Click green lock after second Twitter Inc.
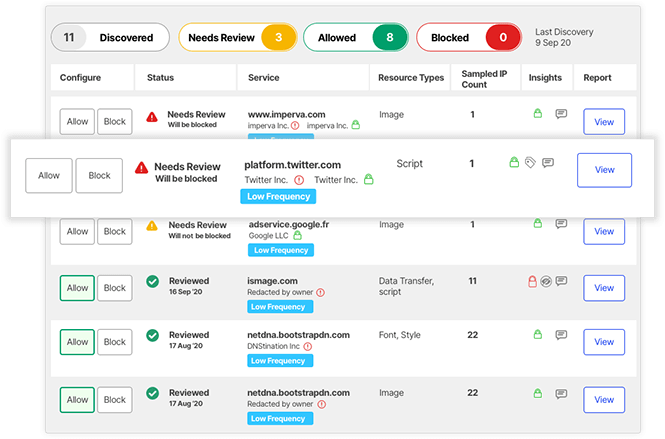Viewport: 665px width, 439px height. [369, 179]
